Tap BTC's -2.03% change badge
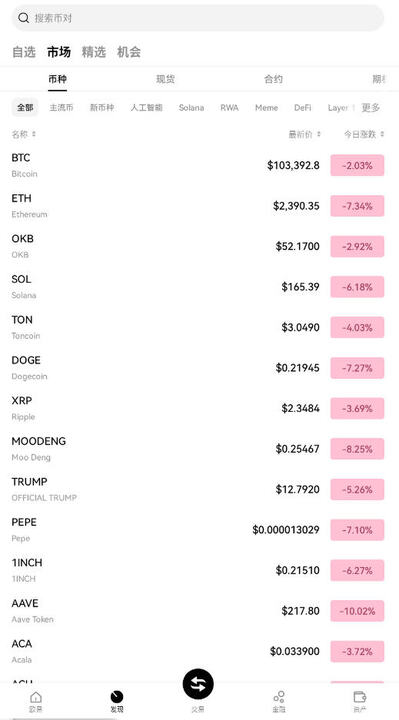Viewport: 399px width, 720px height. pos(357,165)
